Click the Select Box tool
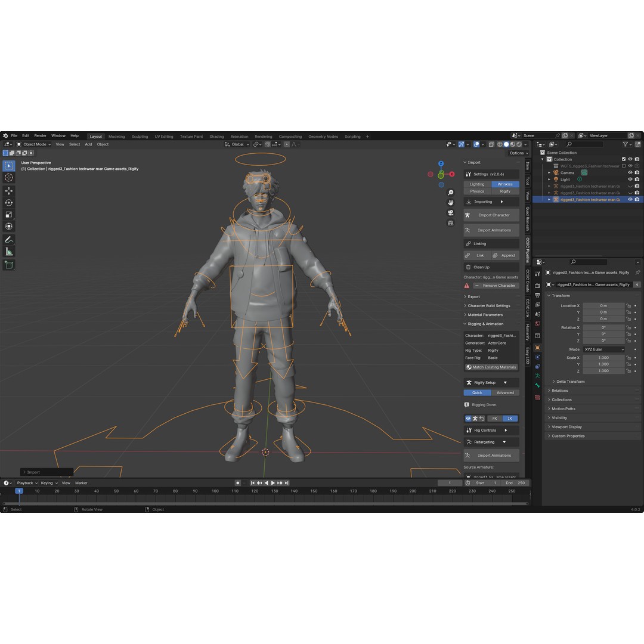This screenshot has height=644, width=644. pyautogui.click(x=9, y=166)
